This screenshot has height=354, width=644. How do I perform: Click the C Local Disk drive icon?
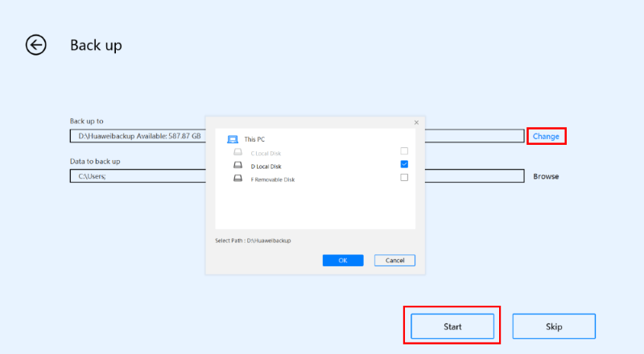[x=237, y=152]
